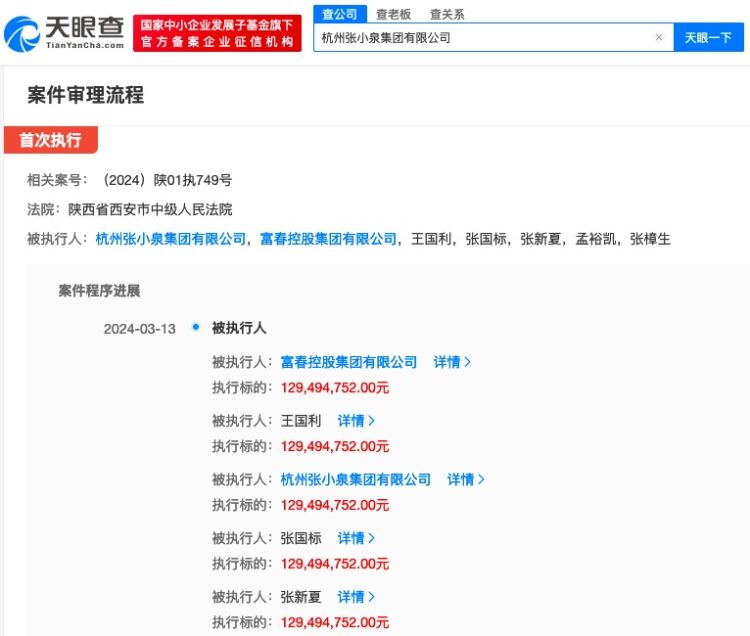This screenshot has height=636, width=750.
Task: Focus the search field containing 杭州张小泉集团有限公司
Action: [x=493, y=37]
